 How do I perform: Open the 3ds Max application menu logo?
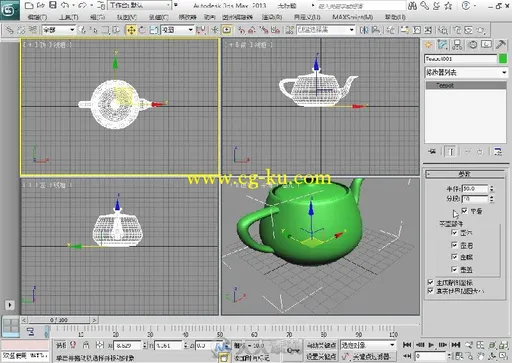pos(9,10)
